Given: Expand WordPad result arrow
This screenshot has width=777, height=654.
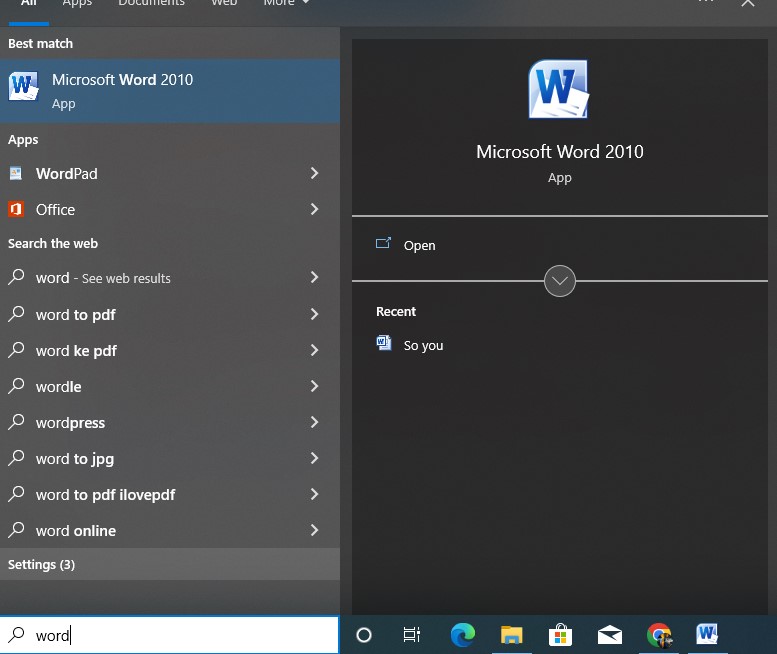Looking at the screenshot, I should (x=314, y=173).
